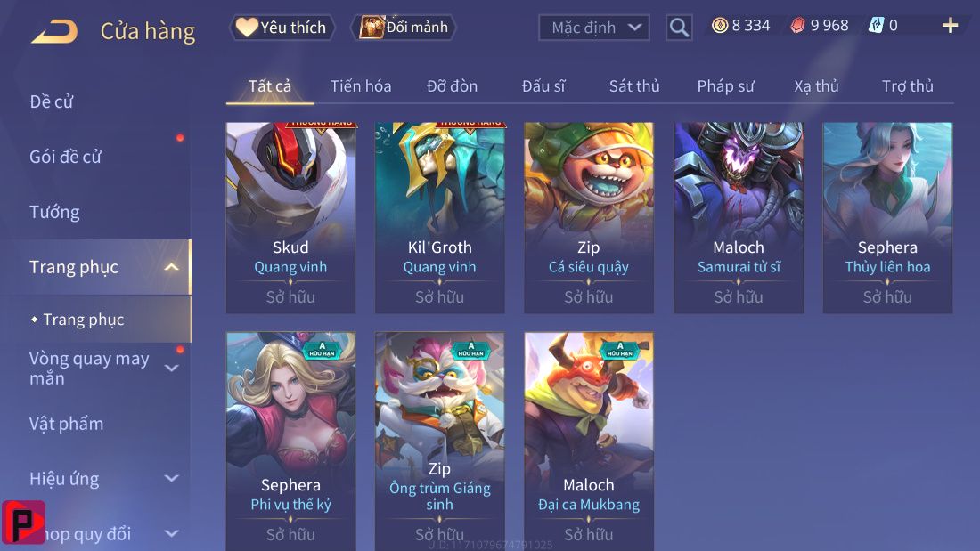Switch to the Pháp sư tab
The image size is (980, 551).
[725, 86]
